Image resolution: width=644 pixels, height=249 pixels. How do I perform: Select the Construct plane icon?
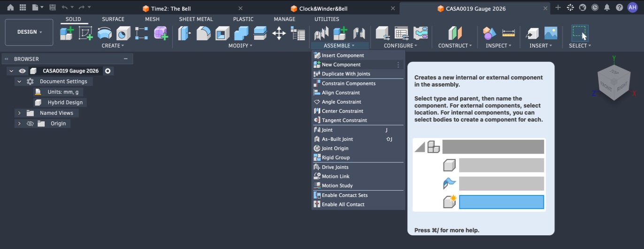pos(455,33)
